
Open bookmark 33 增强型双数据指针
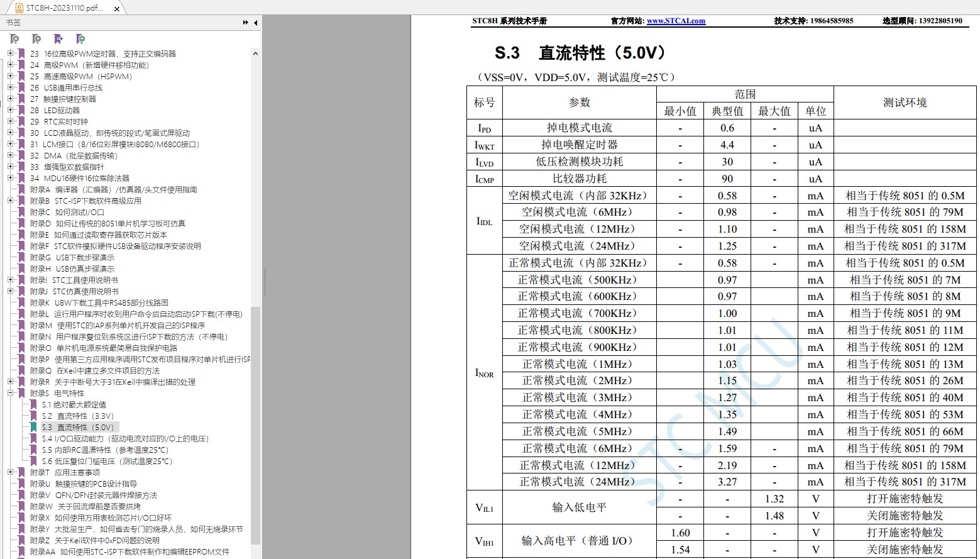coord(67,167)
